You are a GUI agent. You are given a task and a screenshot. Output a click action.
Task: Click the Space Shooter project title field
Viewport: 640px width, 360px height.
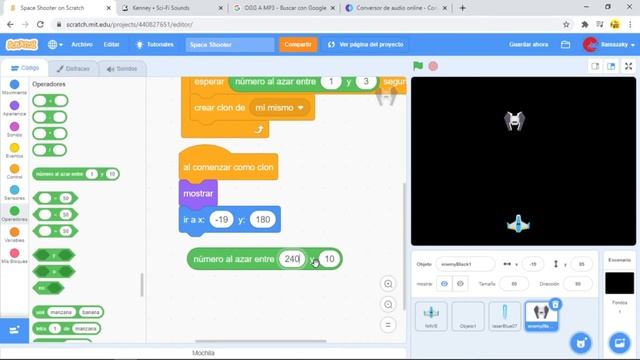(230, 44)
